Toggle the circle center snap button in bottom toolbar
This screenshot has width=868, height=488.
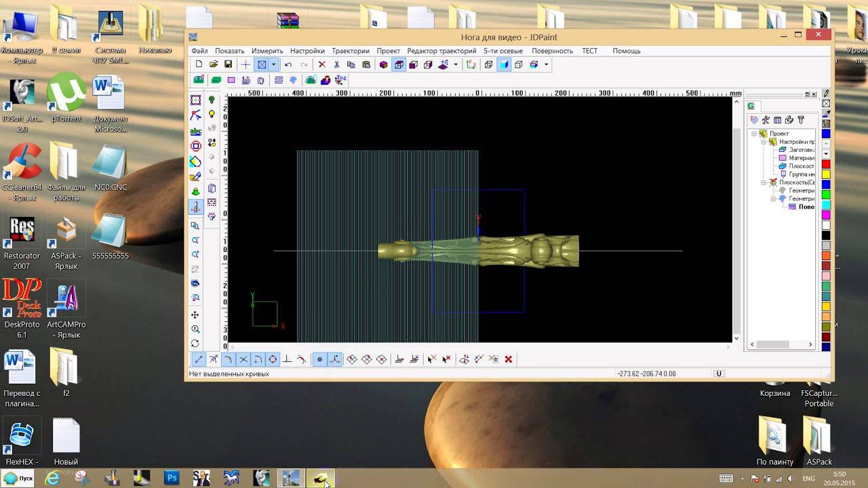pos(273,359)
